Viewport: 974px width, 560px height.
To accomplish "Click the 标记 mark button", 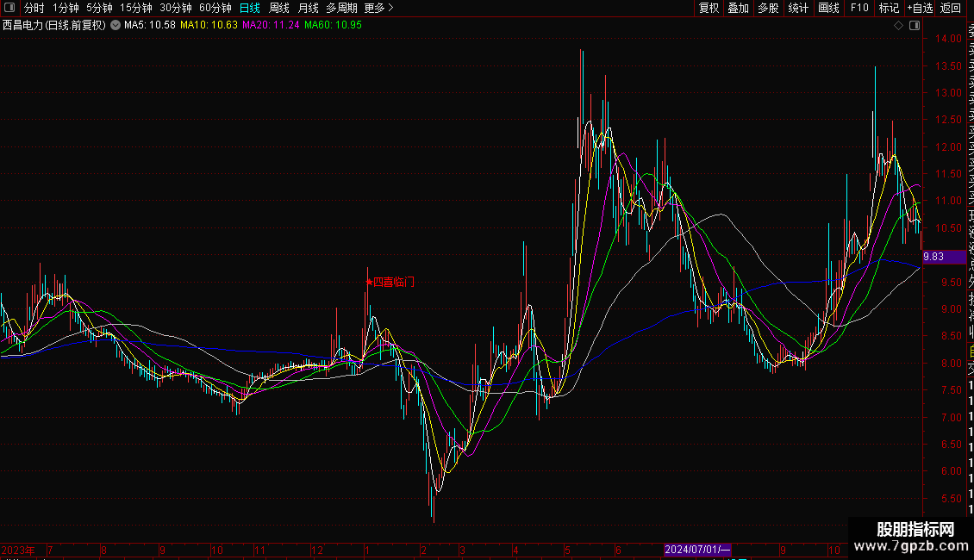I will 889,8.
